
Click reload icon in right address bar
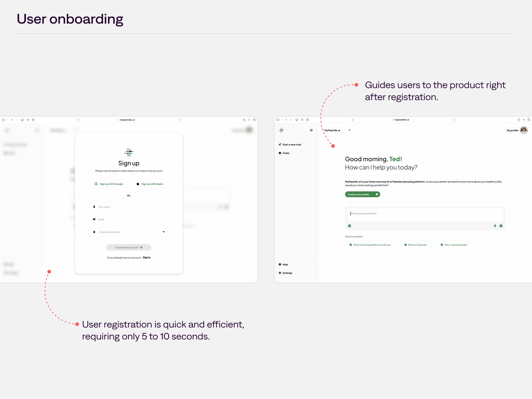pos(454,120)
